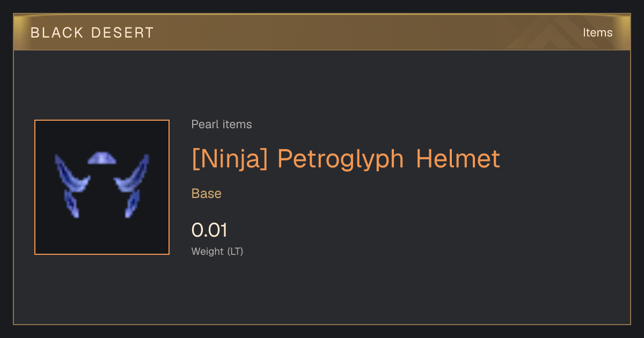Open the BLACK DESERT header title
This screenshot has width=644, height=338.
click(92, 33)
